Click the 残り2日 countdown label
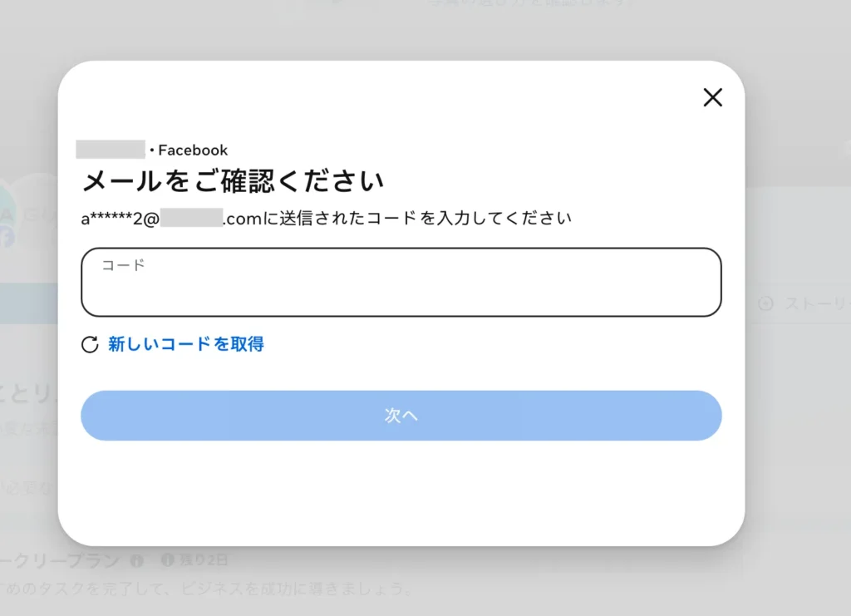The height and width of the screenshot is (616, 851). 201,560
